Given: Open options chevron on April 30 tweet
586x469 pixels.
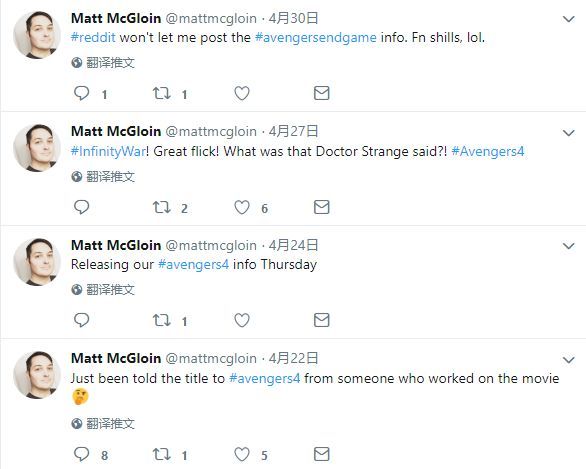Looking at the screenshot, I should [x=568, y=19].
